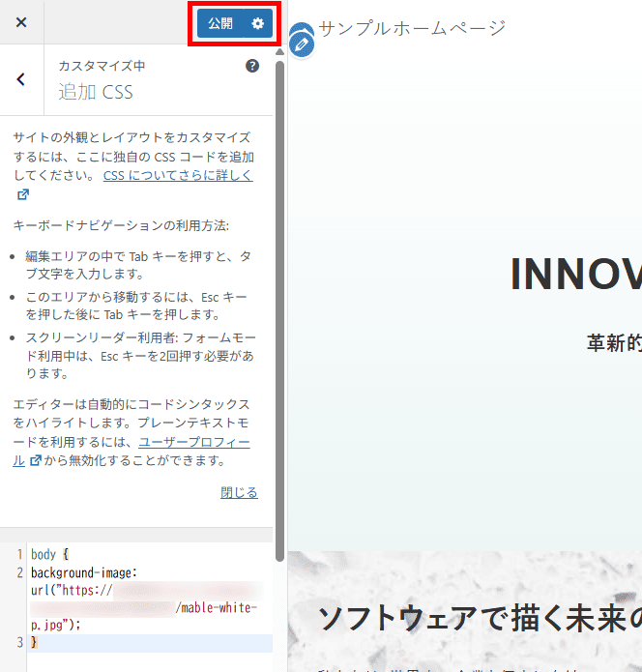The image size is (642, 672).
Task: Open publish settings gear icon
Action: tap(257, 23)
